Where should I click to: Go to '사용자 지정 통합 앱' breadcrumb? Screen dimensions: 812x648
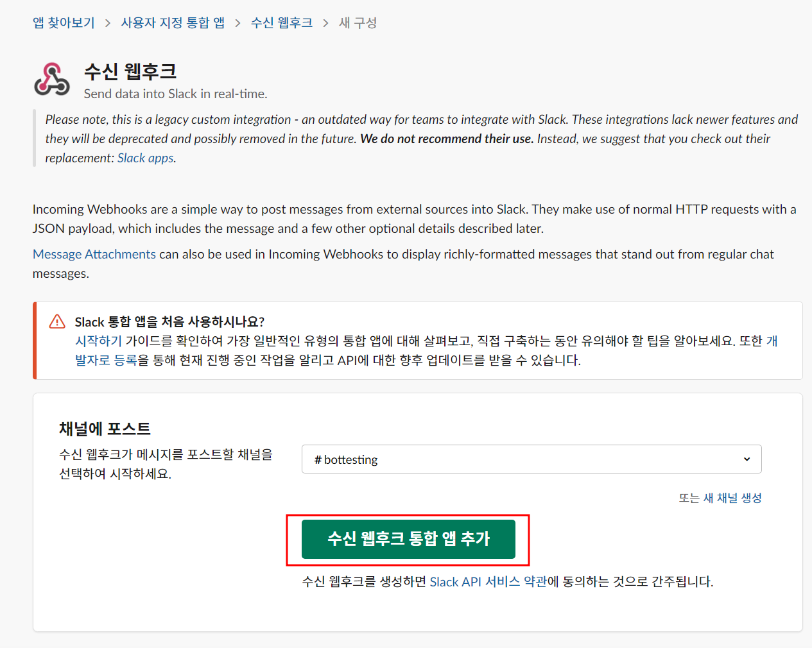pyautogui.click(x=173, y=23)
